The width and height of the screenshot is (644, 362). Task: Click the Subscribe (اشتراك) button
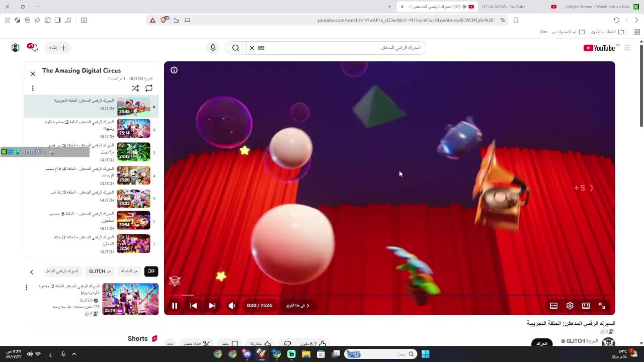coord(541,343)
